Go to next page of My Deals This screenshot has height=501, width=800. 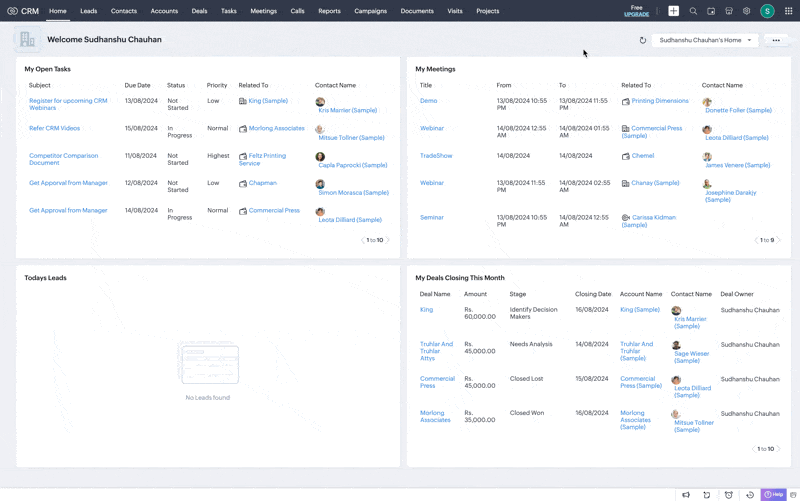point(778,449)
